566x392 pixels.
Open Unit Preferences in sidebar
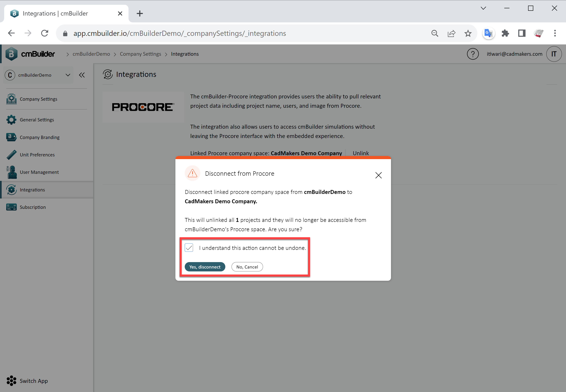click(x=47, y=155)
